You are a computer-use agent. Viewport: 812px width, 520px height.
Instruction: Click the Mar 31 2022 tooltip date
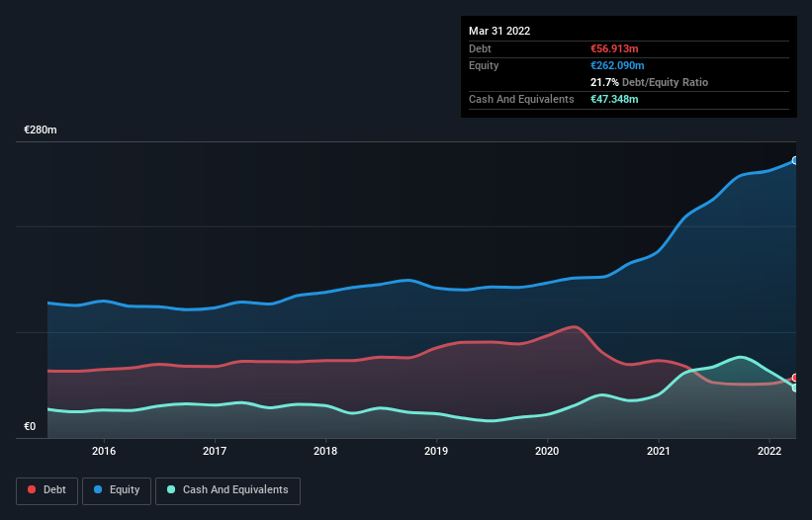[499, 31]
